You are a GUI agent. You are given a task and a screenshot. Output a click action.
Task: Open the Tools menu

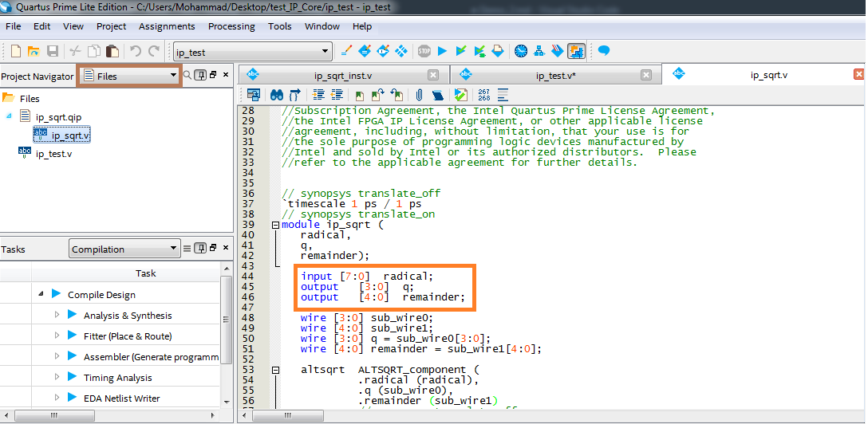(279, 26)
